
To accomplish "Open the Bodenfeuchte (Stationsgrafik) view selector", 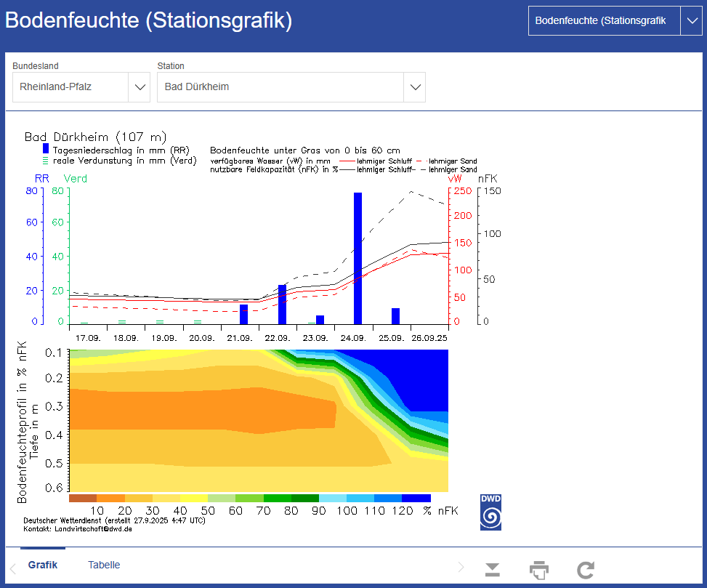I will pyautogui.click(x=690, y=21).
